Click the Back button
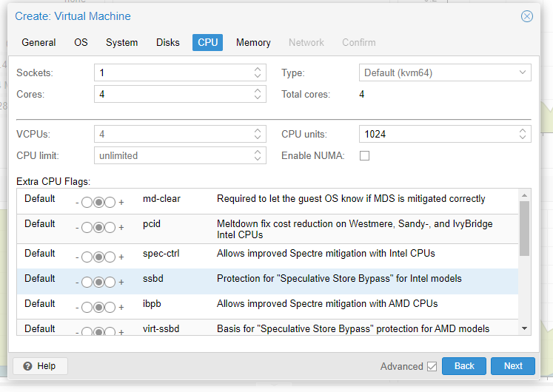This screenshot has width=553, height=392. click(x=464, y=366)
